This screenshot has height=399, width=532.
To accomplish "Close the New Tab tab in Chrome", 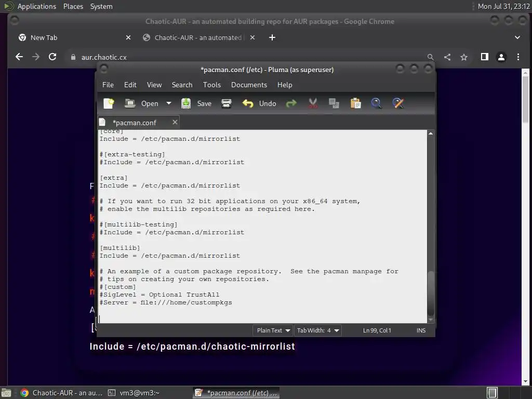I will tap(128, 37).
